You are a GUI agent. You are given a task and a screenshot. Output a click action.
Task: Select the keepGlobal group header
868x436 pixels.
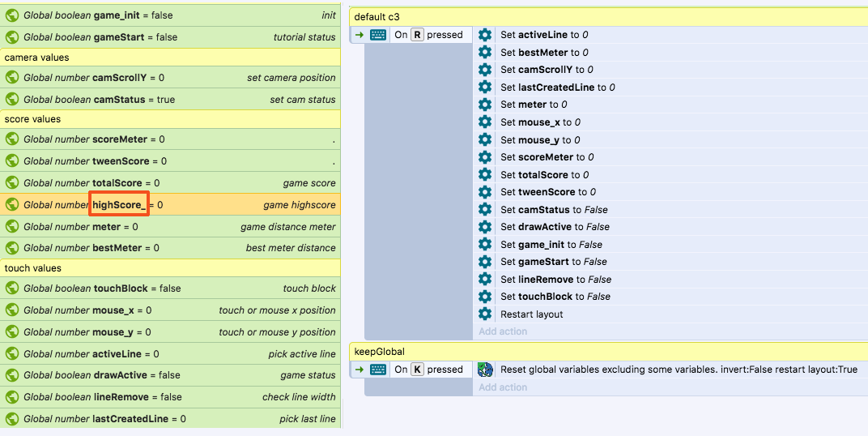(x=607, y=352)
